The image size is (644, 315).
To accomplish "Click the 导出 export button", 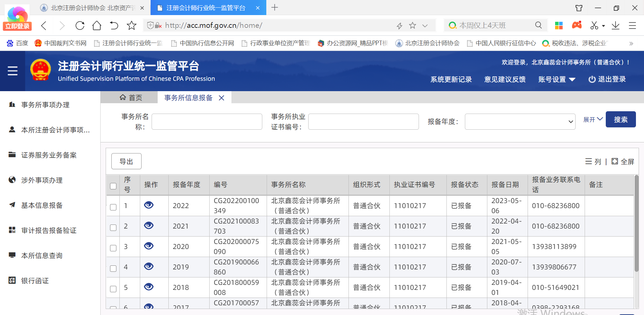I will (x=126, y=162).
